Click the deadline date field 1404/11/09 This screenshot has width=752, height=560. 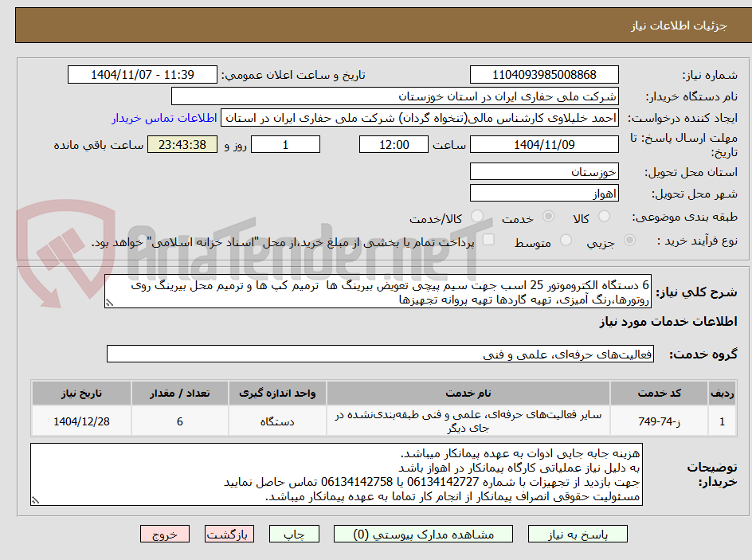(x=544, y=144)
